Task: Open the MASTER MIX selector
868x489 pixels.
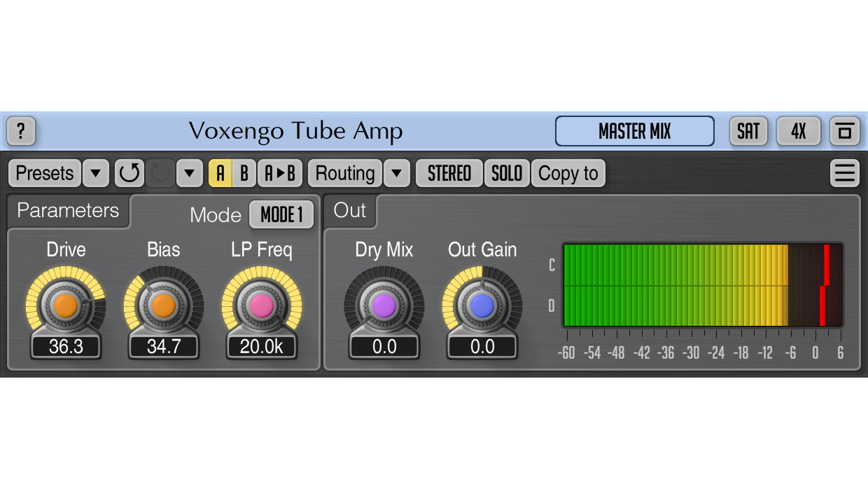Action: pyautogui.click(x=634, y=132)
